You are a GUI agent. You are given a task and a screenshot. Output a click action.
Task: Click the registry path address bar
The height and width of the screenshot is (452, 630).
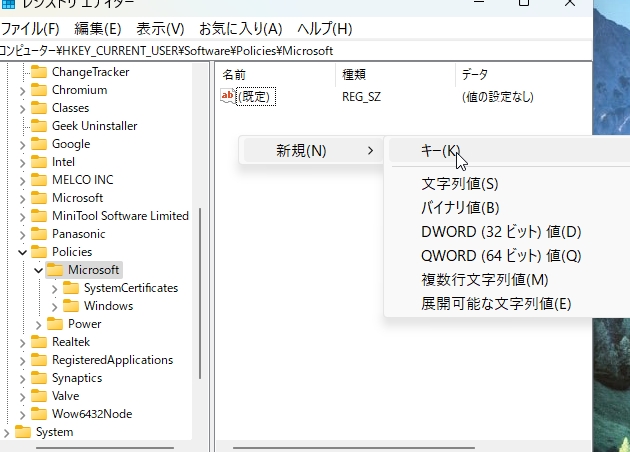pos(296,51)
